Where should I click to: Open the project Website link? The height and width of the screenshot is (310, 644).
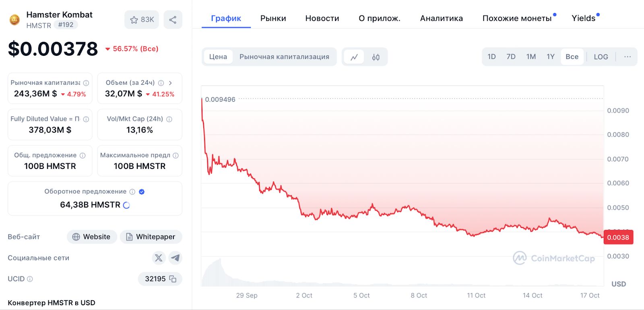(92, 237)
